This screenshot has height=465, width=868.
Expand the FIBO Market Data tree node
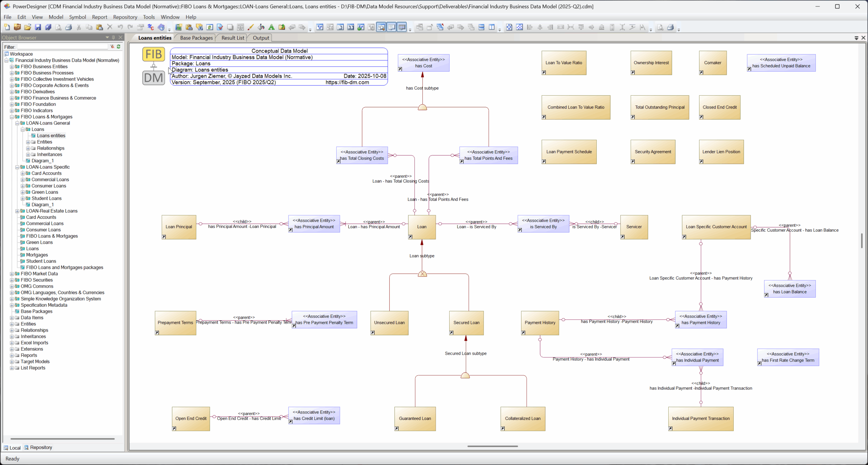coord(11,274)
